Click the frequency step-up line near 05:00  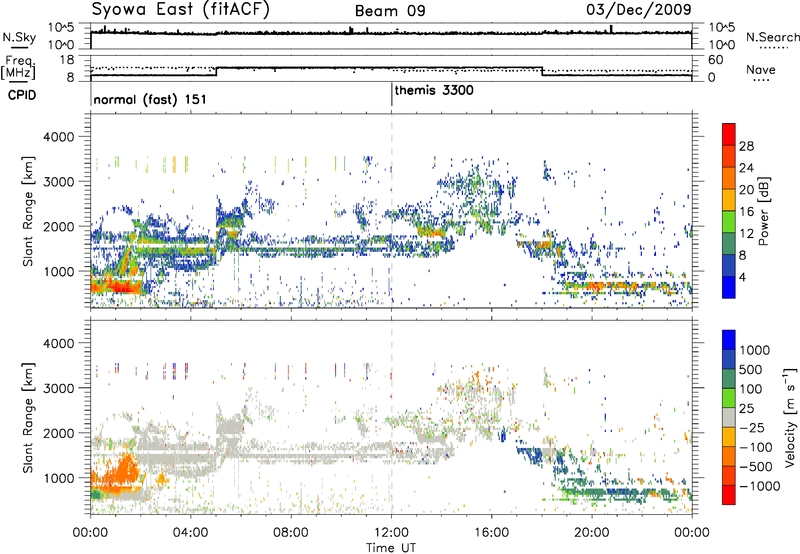[x=217, y=71]
